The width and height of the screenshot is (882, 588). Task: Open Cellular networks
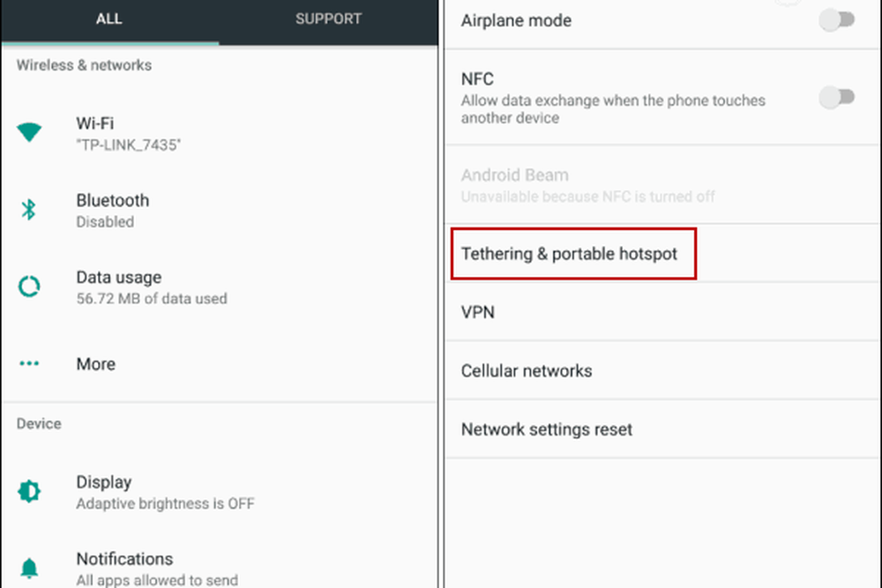tap(527, 371)
